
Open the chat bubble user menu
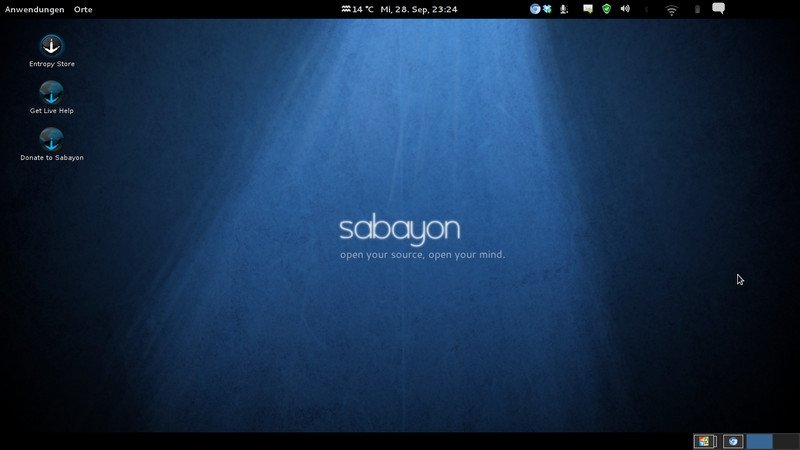pos(718,8)
